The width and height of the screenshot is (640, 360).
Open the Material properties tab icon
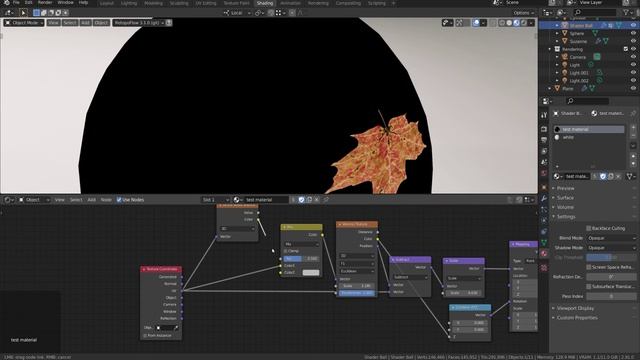544,254
